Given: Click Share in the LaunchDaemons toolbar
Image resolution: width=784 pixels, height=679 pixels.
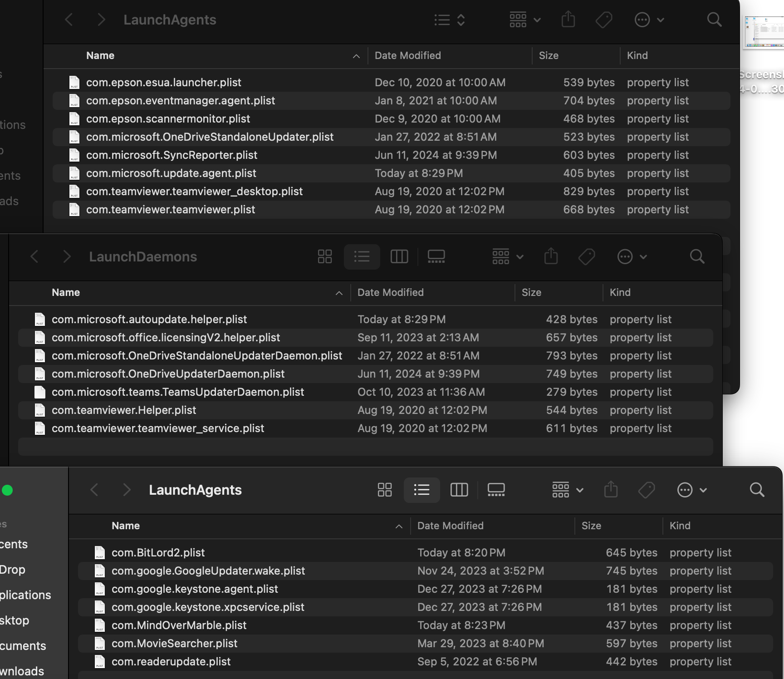Looking at the screenshot, I should 551,256.
